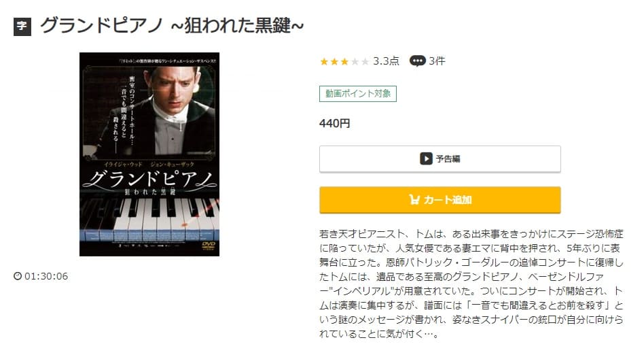Click the 動画ポイント対象 badge

tap(358, 94)
